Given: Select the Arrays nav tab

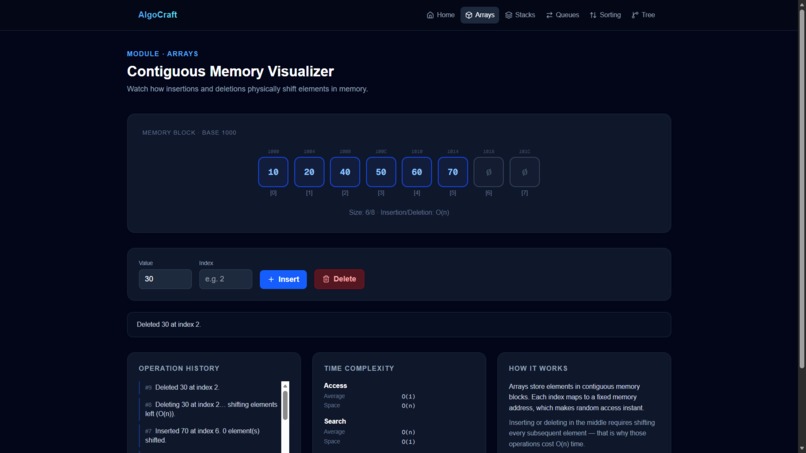Looking at the screenshot, I should [480, 15].
